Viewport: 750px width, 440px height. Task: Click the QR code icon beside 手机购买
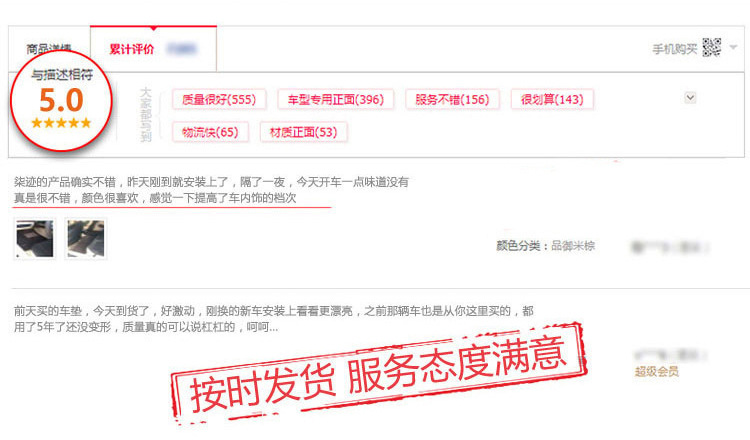[x=712, y=48]
